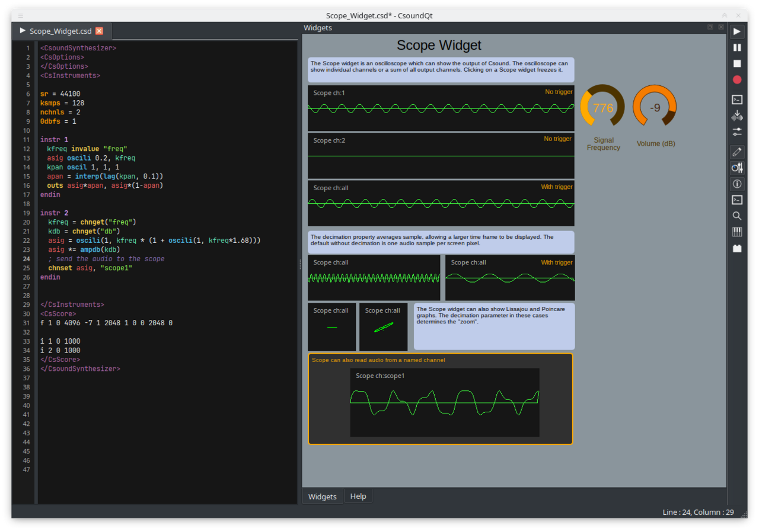Close the Scope_Widget.csd tab
The image size is (759, 532).
[x=99, y=31]
